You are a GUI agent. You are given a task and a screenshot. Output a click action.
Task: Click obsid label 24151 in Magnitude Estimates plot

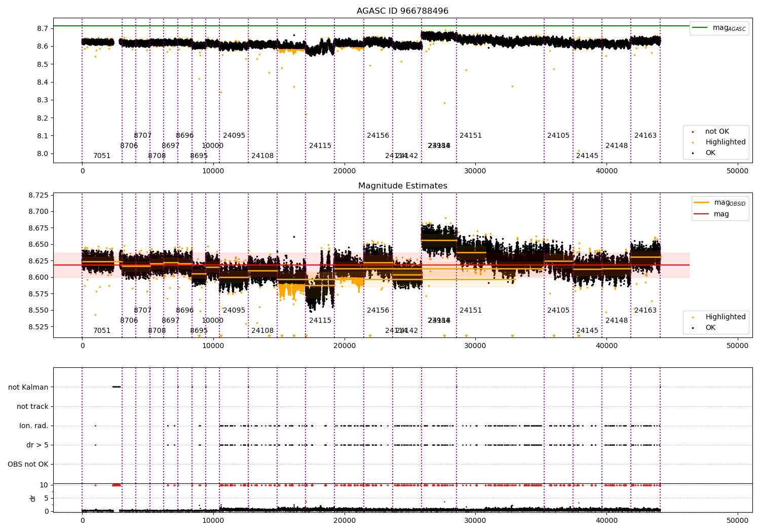coord(471,311)
